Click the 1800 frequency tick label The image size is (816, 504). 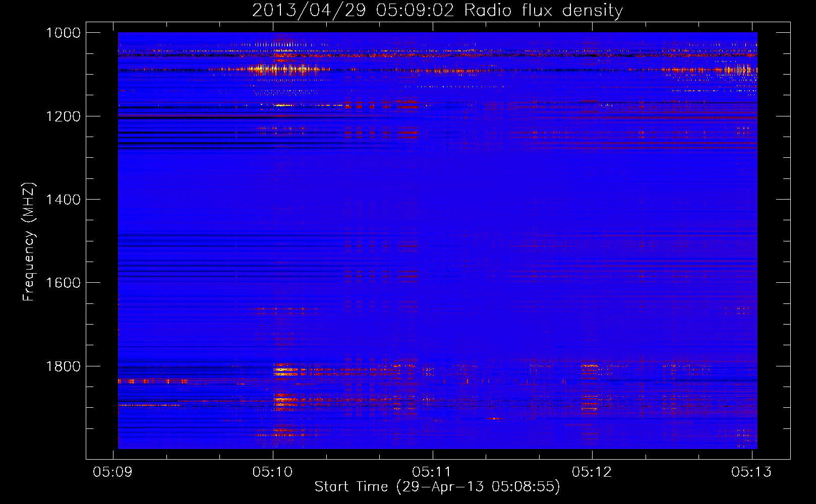click(63, 366)
